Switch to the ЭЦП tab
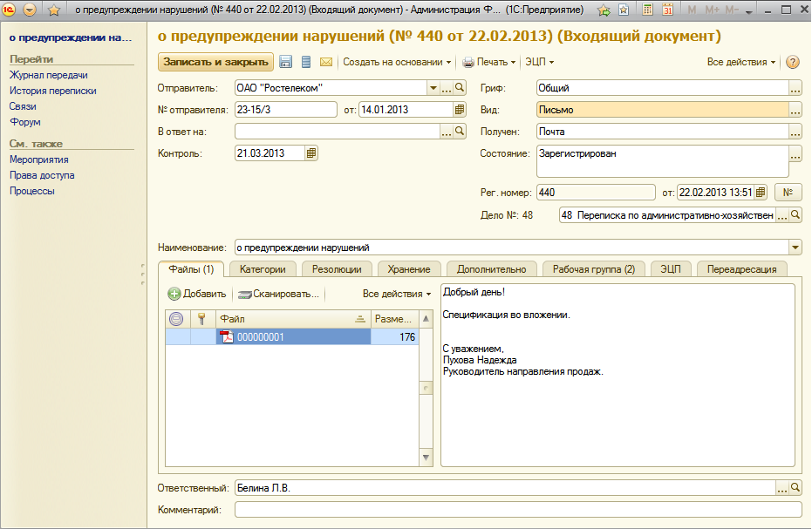This screenshot has height=529, width=812. click(670, 269)
